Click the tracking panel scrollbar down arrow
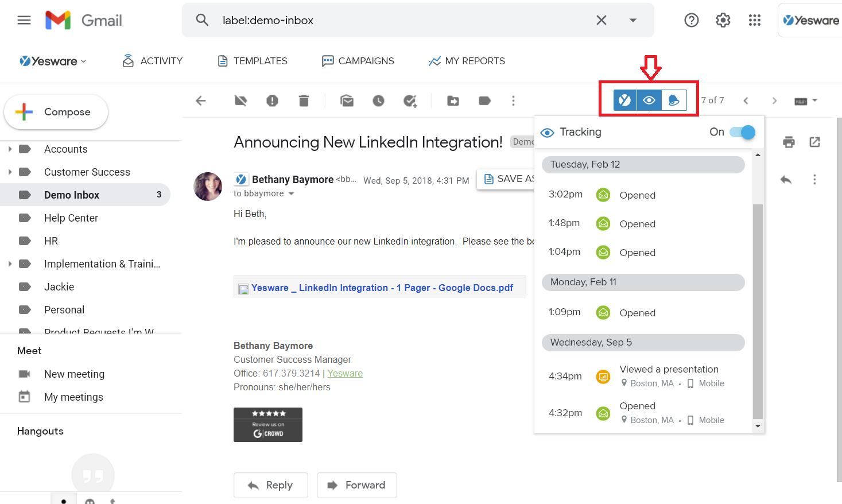 tap(758, 426)
